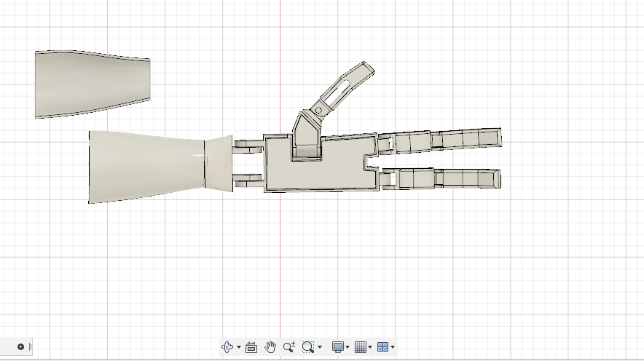This screenshot has height=361, width=644.
Task: Select the Orbit navigation tool
Action: click(x=227, y=347)
